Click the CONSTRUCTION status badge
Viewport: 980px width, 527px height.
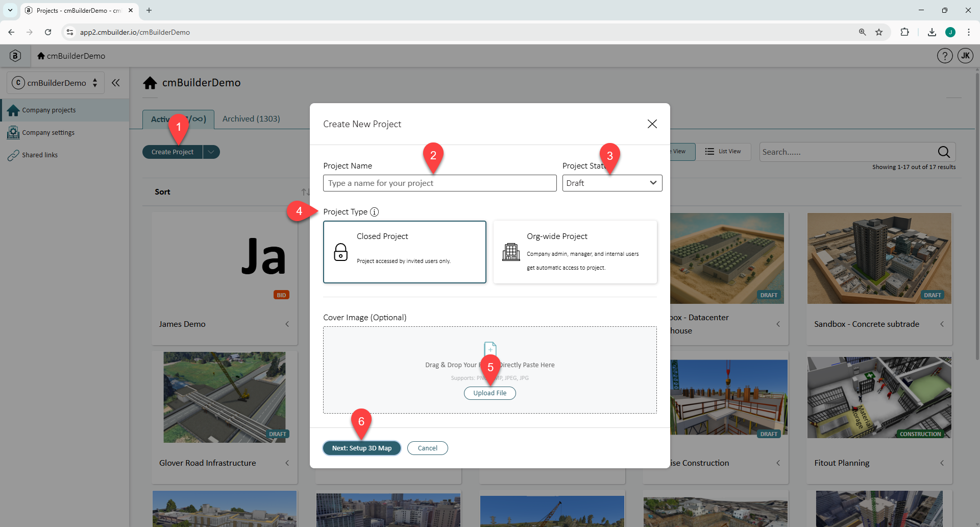[920, 434]
